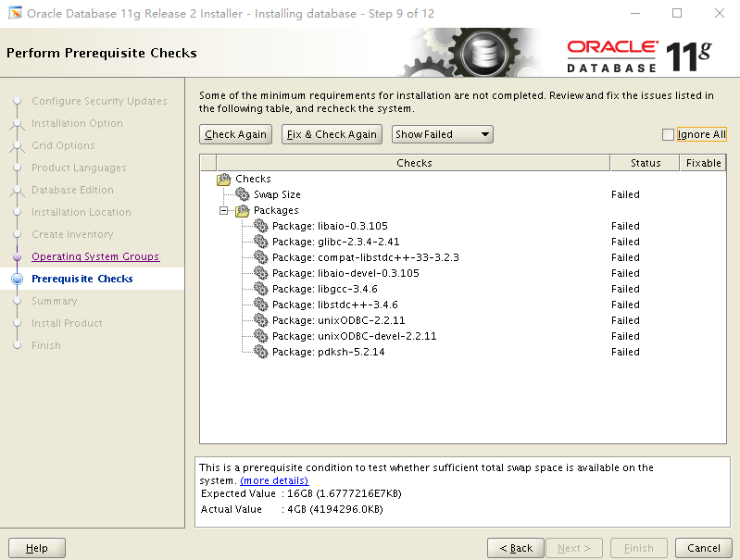Click gear icon for unixODBC-devel-2.2.11 package
Image resolution: width=740 pixels, height=560 pixels.
(x=260, y=336)
